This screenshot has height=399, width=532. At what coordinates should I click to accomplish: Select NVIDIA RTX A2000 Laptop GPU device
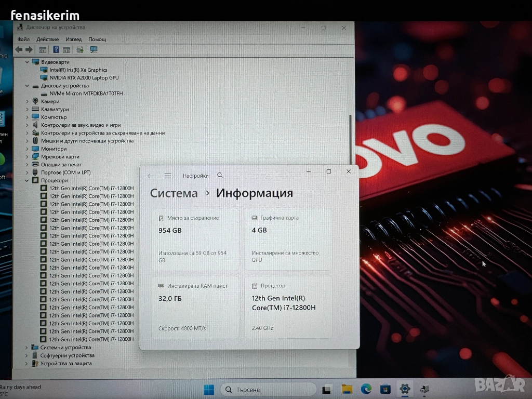coord(84,77)
